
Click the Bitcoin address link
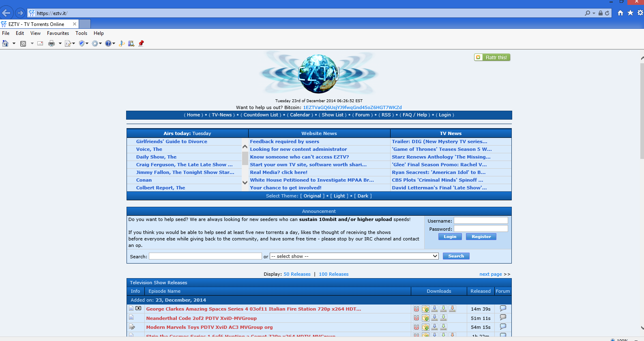352,108
